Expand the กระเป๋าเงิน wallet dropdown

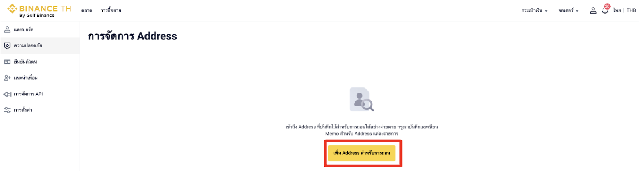coord(535,10)
